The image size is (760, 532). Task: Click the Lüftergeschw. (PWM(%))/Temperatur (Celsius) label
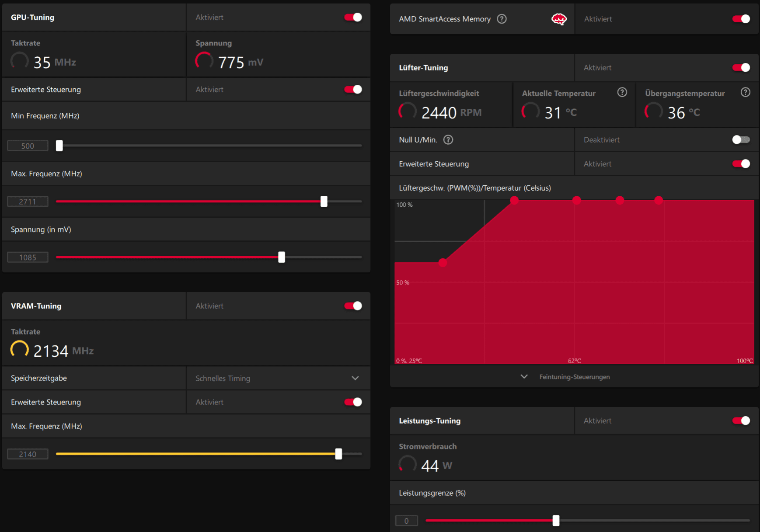click(475, 188)
